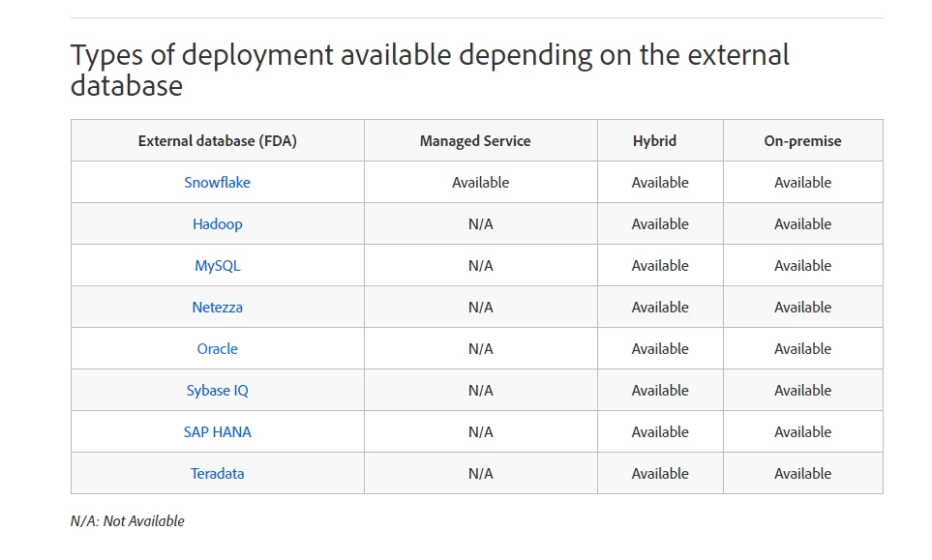Viewport: 932px width, 560px height.
Task: Select Teradata's Hybrid Available cell
Action: pyautogui.click(x=660, y=473)
